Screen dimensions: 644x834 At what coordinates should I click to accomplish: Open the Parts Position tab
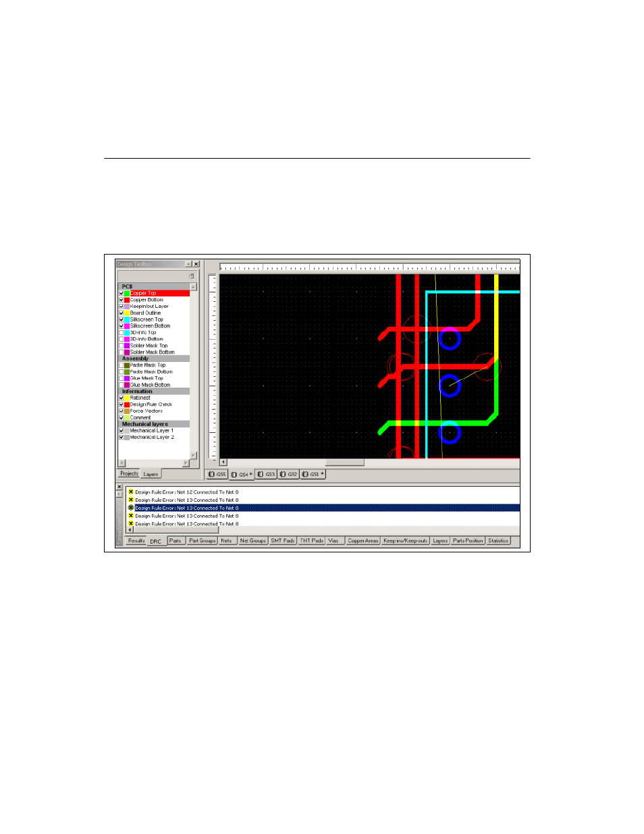468,541
